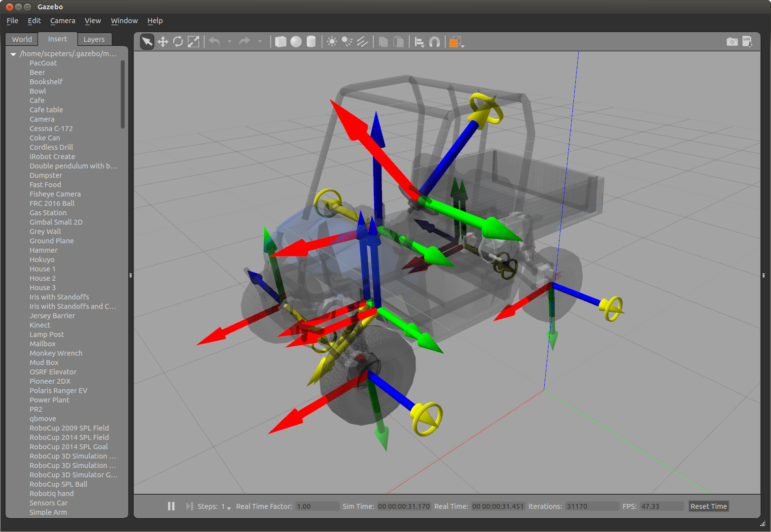The height and width of the screenshot is (532, 771).
Task: Open the undo history dropdown arrow
Action: (x=229, y=42)
